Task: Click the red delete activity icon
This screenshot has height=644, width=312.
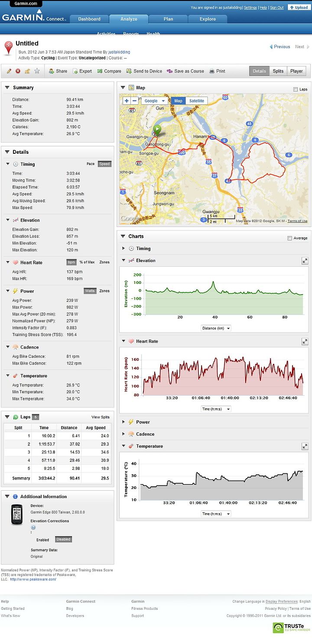Action: tap(18, 71)
